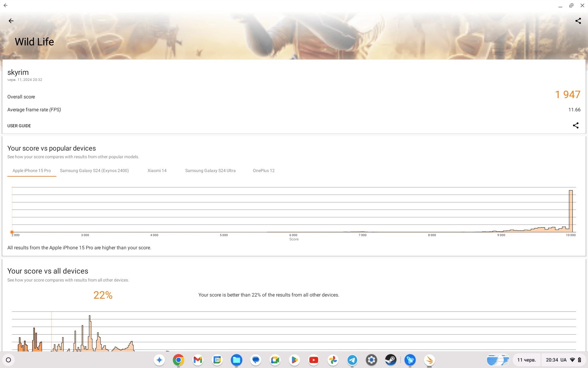
Task: Share the score using the icon beside USER GUIDE
Action: click(576, 125)
